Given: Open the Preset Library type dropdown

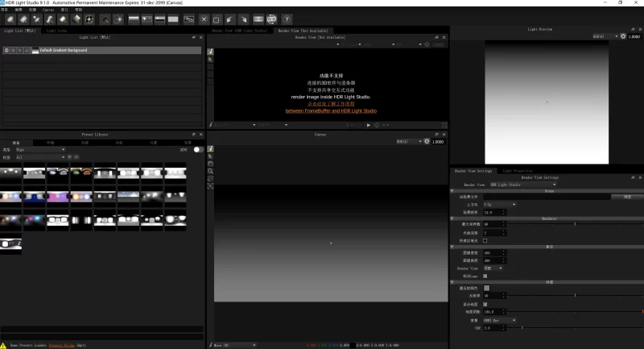Looking at the screenshot, I should (40, 150).
